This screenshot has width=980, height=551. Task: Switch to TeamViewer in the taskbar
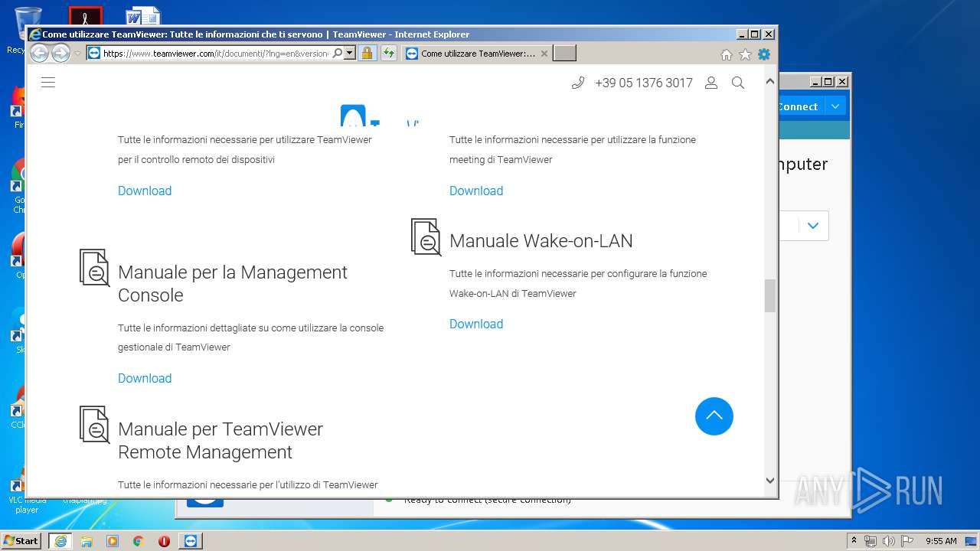[x=191, y=541]
